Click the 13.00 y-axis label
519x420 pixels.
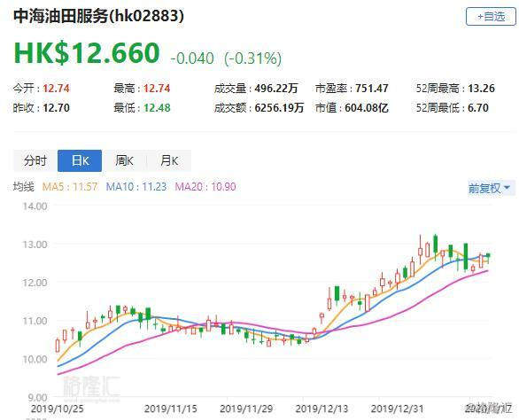pos(35,245)
